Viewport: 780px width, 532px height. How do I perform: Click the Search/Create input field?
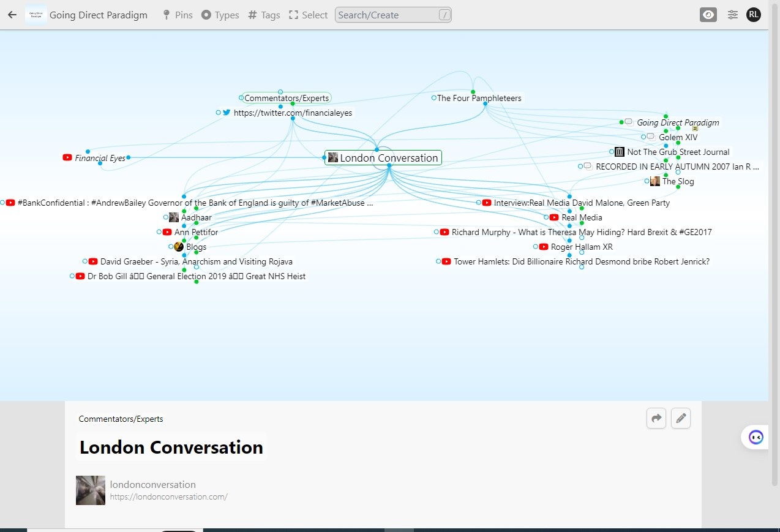[393, 15]
